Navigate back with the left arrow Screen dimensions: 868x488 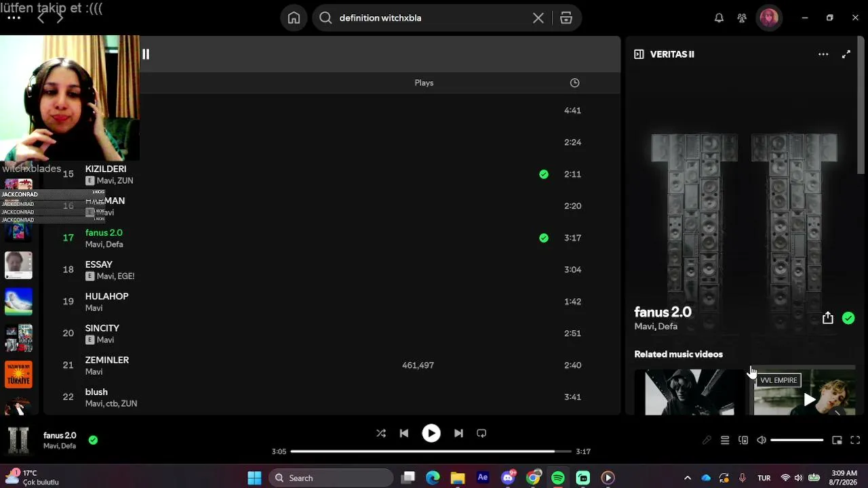pos(41,18)
